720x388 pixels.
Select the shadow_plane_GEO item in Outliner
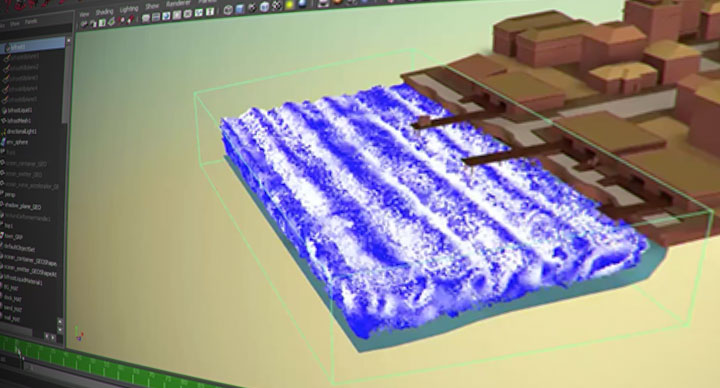pos(23,207)
